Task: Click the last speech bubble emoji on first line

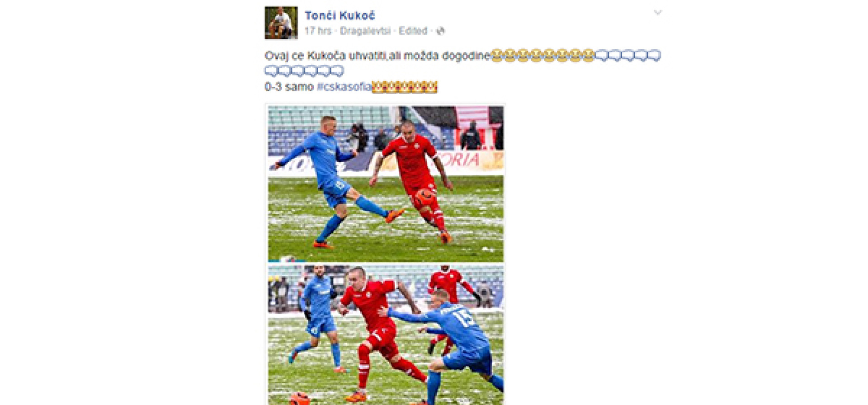Action: point(654,56)
